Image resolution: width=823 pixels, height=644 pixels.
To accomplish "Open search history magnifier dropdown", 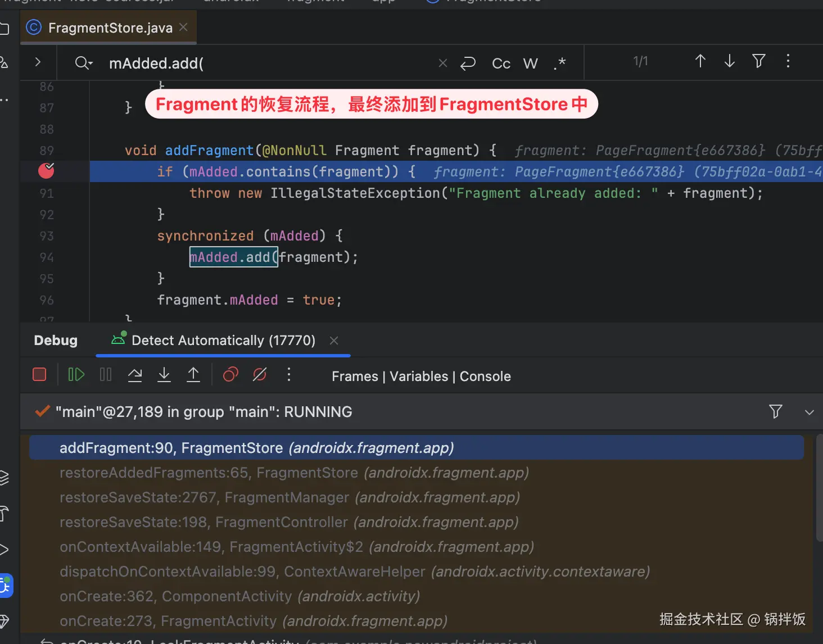I will click(84, 63).
